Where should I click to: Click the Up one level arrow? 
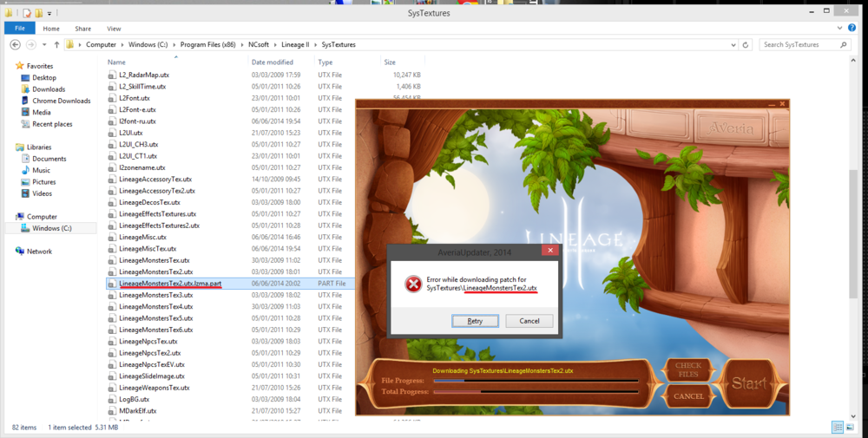click(57, 44)
